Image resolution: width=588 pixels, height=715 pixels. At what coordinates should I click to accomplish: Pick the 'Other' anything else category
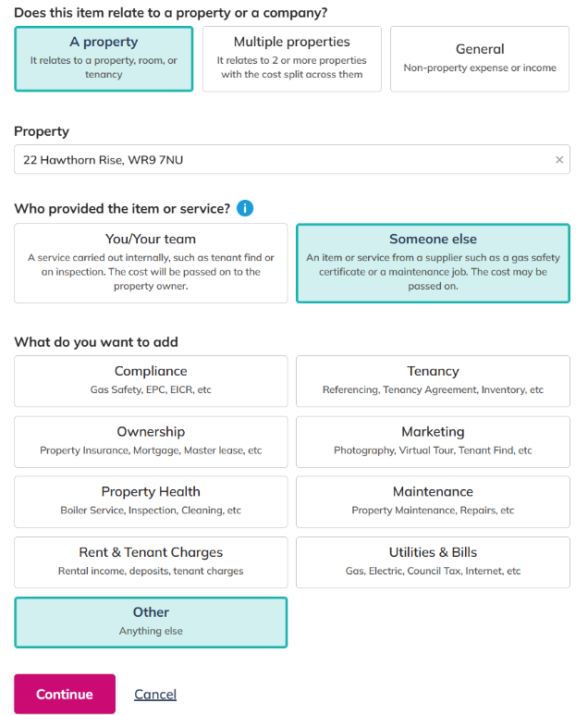point(151,623)
